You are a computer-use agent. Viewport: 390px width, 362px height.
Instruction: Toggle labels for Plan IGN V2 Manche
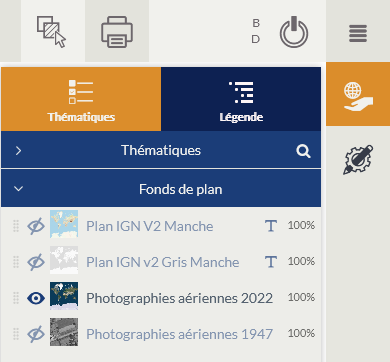(271, 226)
